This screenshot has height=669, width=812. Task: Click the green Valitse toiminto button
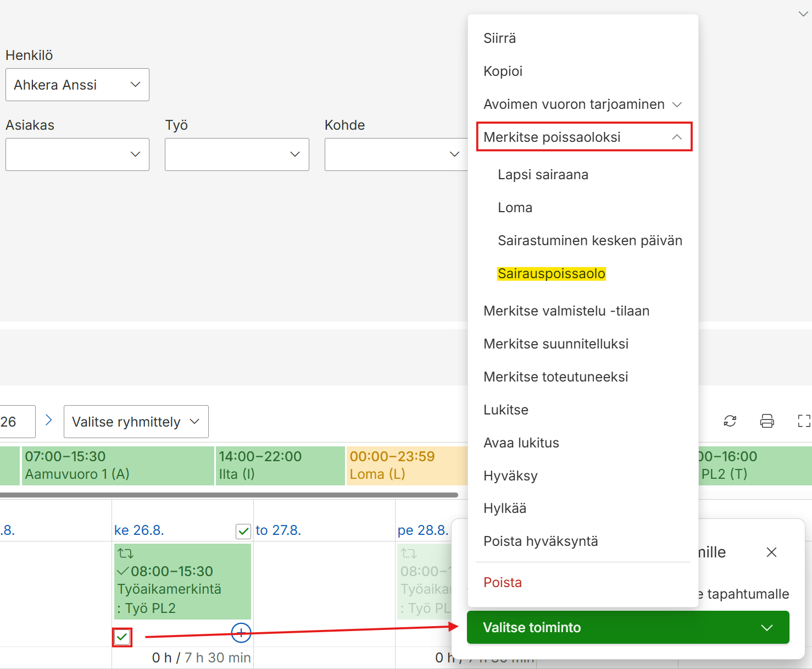point(628,627)
